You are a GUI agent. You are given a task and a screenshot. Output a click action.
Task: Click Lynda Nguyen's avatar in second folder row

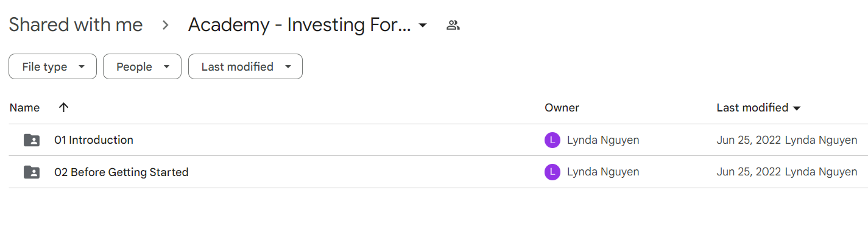(552, 172)
